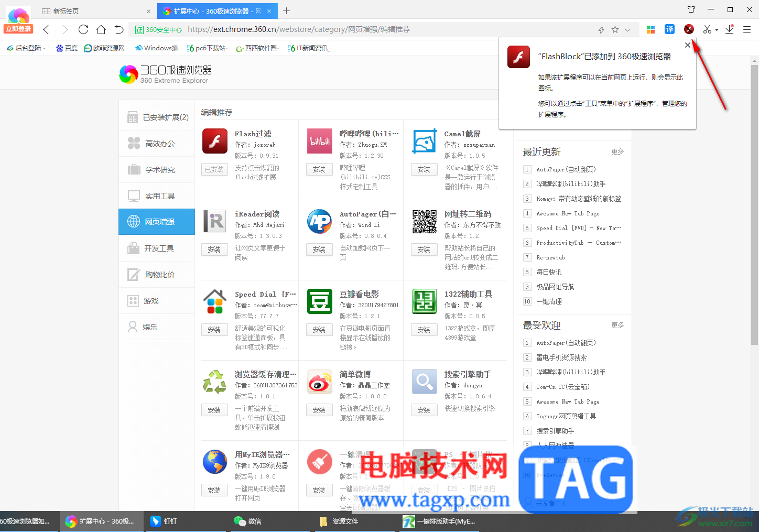Open a new tab with the plus button
The height and width of the screenshot is (532, 759).
click(x=286, y=10)
